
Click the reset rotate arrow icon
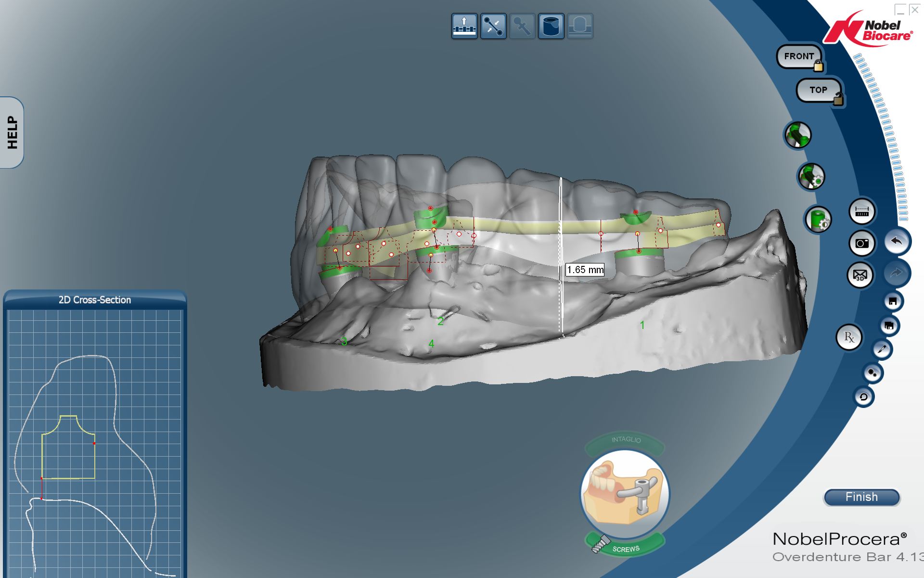point(863,397)
